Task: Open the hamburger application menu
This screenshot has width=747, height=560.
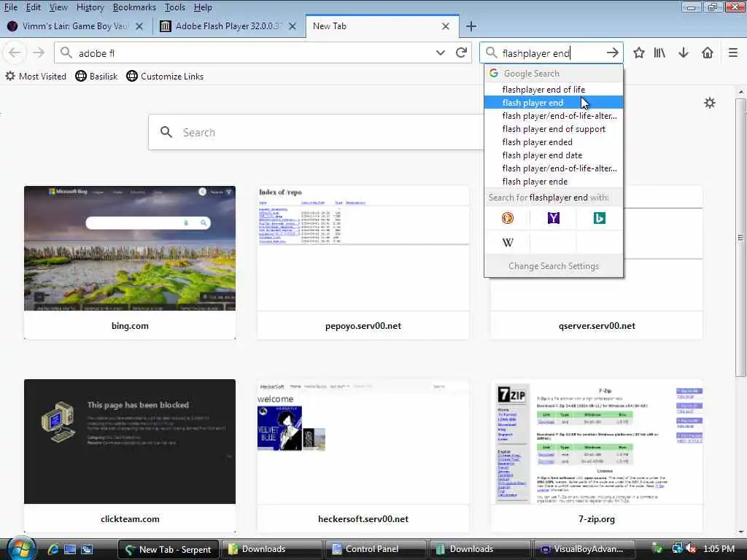Action: [732, 52]
